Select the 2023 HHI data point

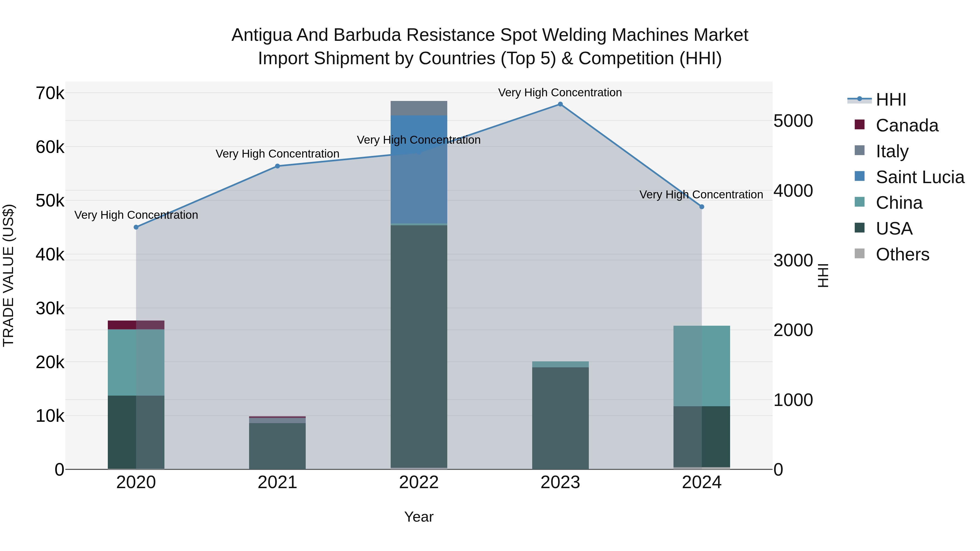[561, 104]
